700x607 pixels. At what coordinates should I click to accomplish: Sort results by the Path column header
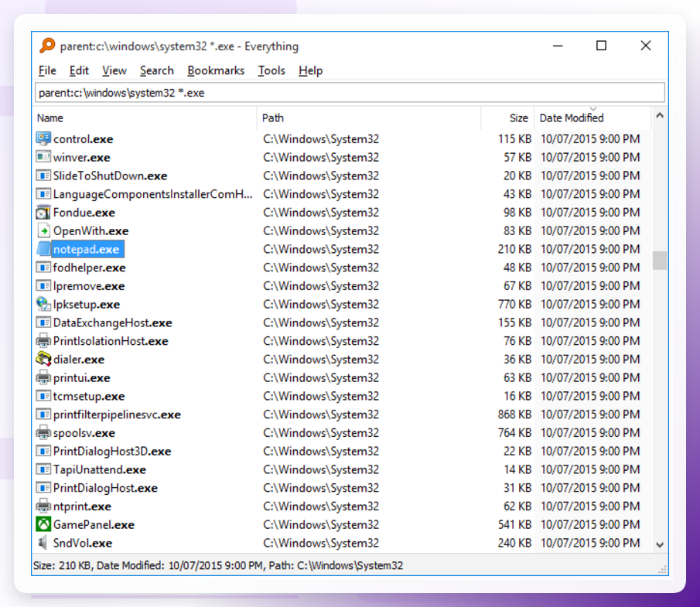point(369,118)
